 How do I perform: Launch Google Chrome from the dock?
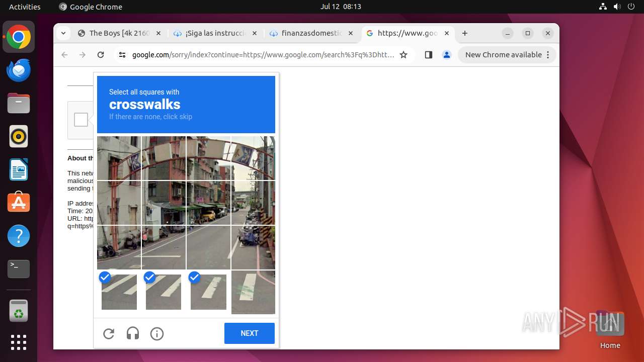tap(19, 37)
